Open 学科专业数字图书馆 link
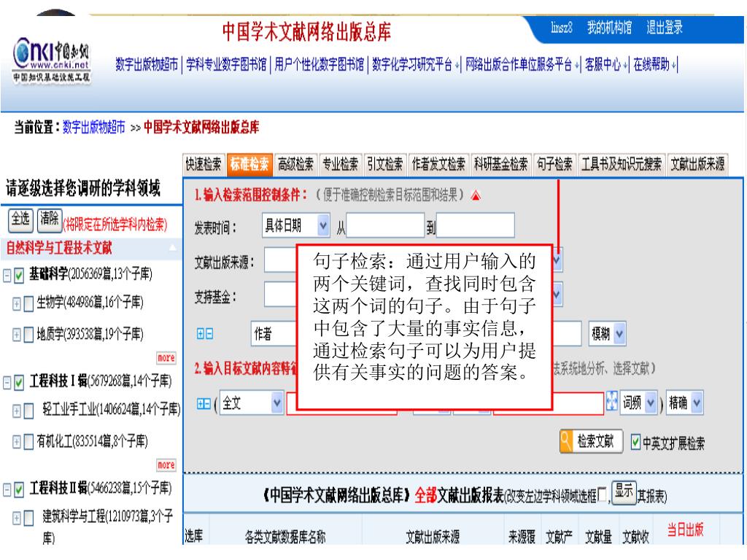The image size is (747, 560). [226, 64]
